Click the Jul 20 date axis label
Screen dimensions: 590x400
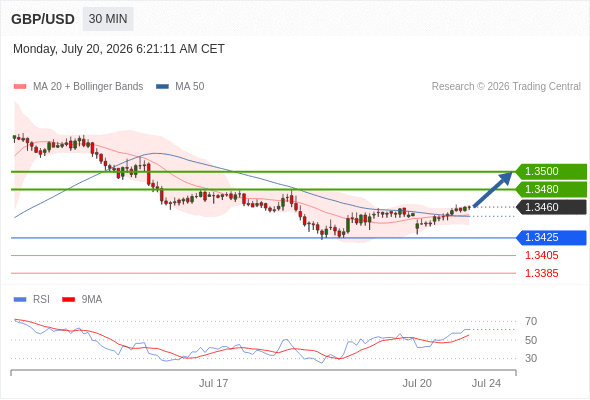[417, 383]
